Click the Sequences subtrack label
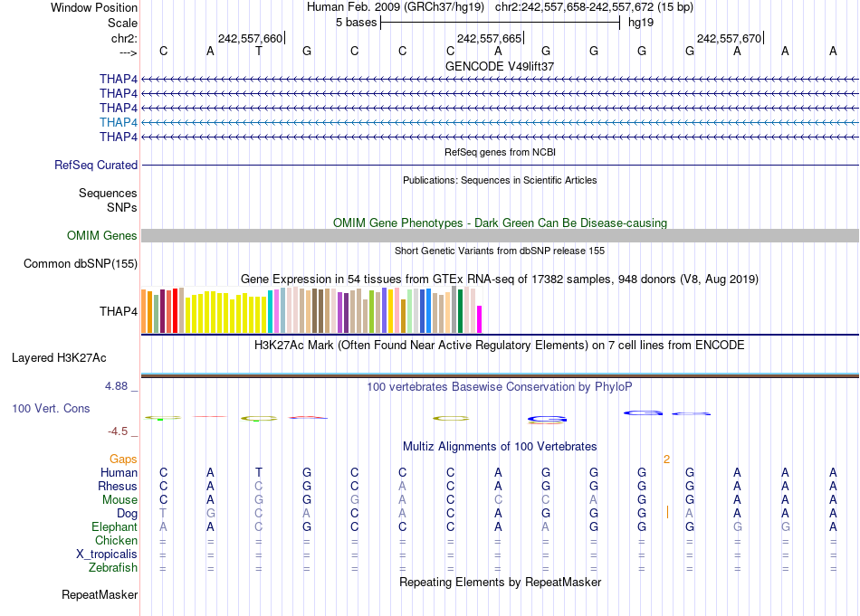 pos(108,193)
